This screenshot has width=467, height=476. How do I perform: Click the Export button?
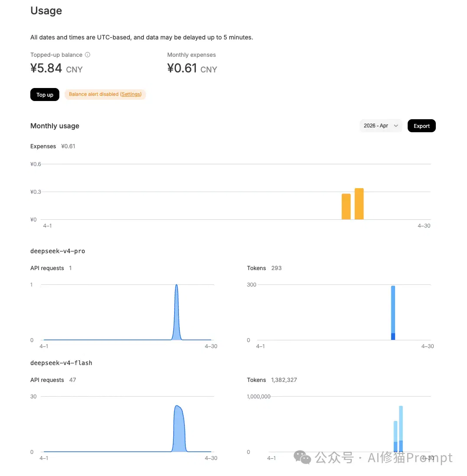tap(422, 126)
